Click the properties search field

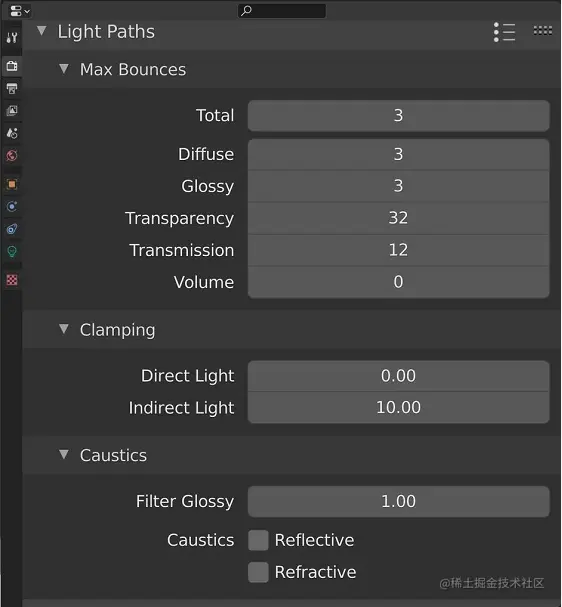[x=282, y=11]
